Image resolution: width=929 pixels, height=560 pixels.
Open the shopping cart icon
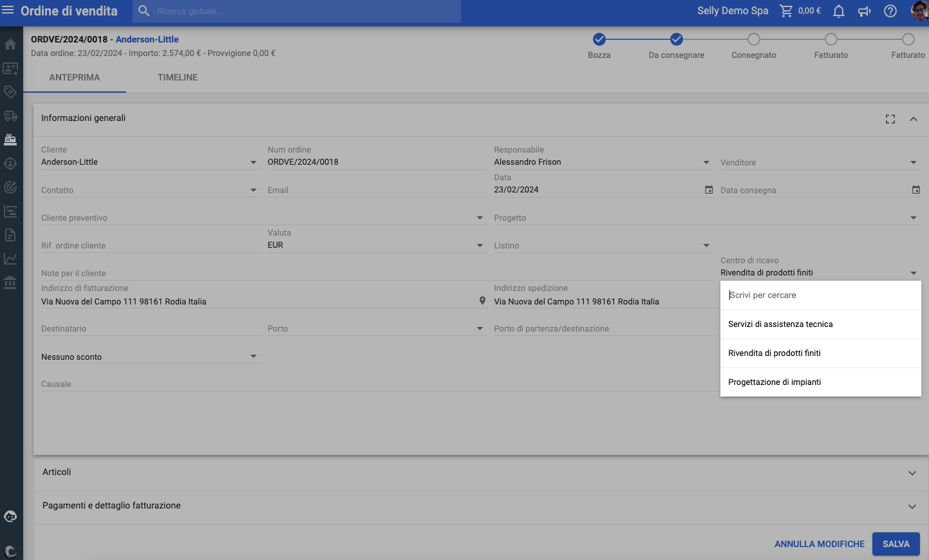(786, 11)
